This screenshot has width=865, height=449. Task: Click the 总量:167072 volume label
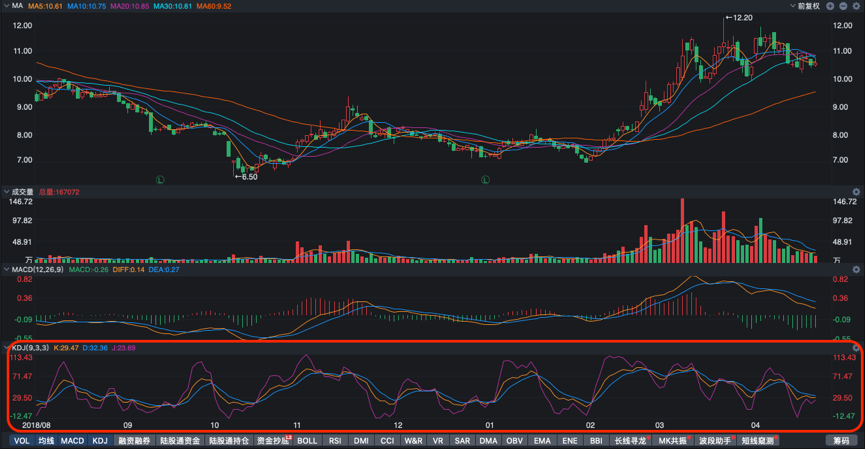tap(59, 192)
